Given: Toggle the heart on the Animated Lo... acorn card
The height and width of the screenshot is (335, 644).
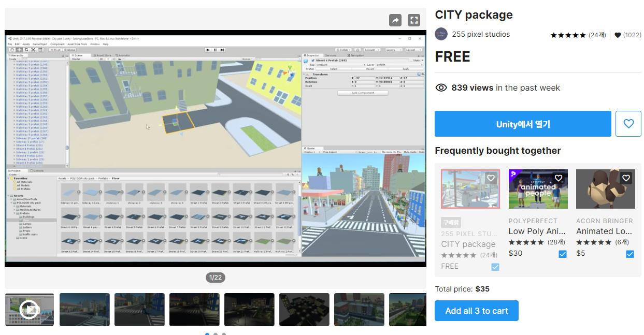Looking at the screenshot, I should [x=626, y=178].
